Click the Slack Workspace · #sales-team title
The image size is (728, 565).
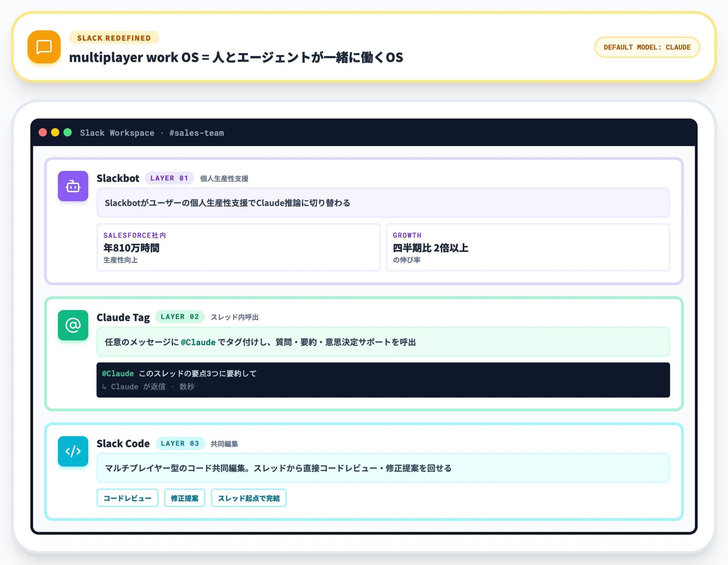point(152,133)
